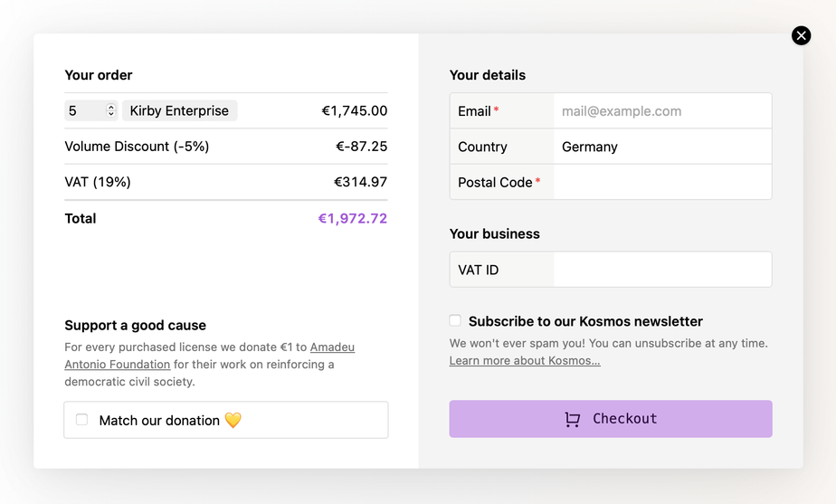The height and width of the screenshot is (504, 836).
Task: Click the quantity field showing 5
Action: pos(83,110)
